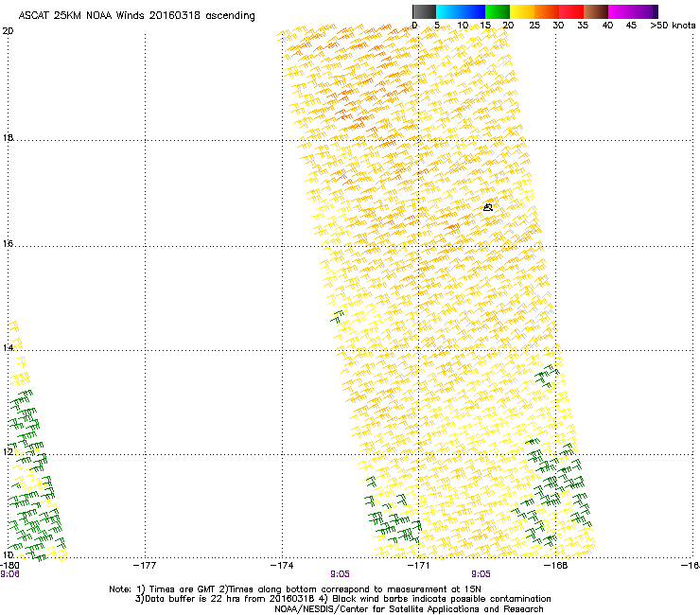
Task: Click the longitude axis label '-174'
Action: point(282,565)
